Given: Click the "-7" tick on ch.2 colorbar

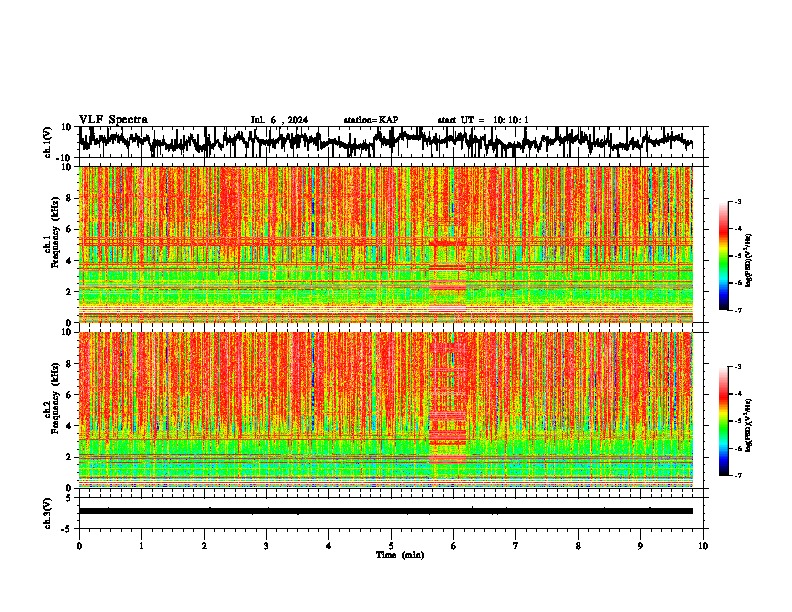Looking at the screenshot, I should (737, 476).
